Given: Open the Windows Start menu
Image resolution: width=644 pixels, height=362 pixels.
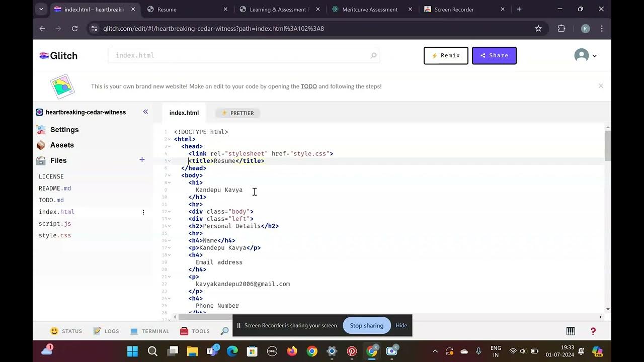Looking at the screenshot, I should pos(132,351).
